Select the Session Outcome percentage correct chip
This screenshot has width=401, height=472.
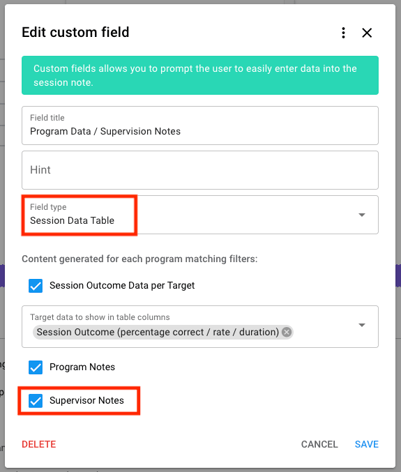tap(158, 332)
